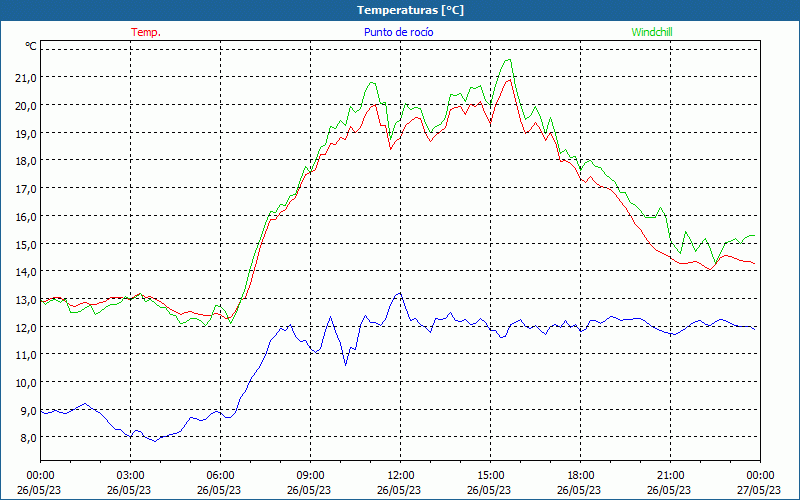Click the 06:00 time axis label
The width and height of the screenshot is (800, 500).
[x=220, y=476]
